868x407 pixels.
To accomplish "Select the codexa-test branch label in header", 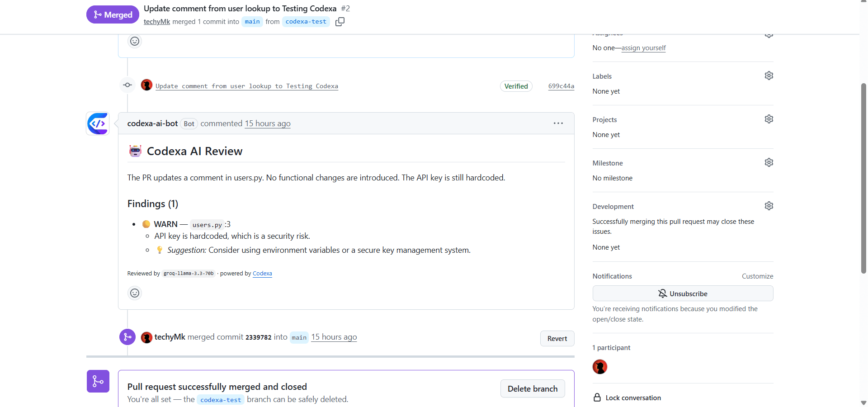I will pyautogui.click(x=306, y=22).
